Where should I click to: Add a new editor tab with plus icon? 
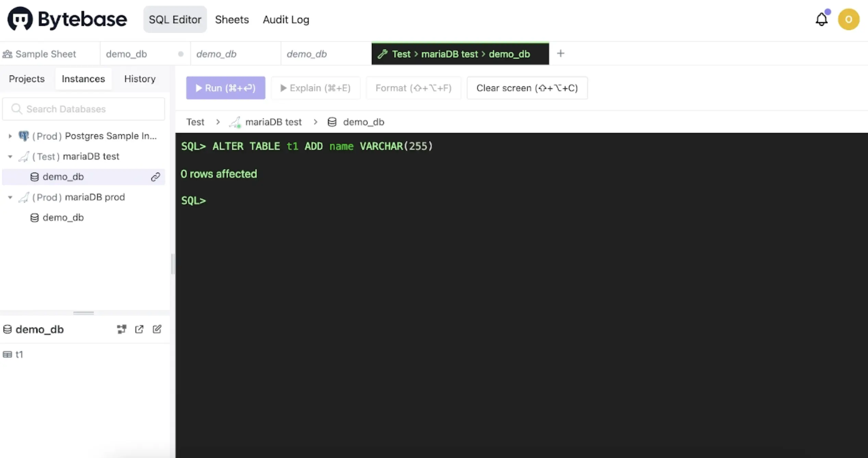pyautogui.click(x=560, y=53)
